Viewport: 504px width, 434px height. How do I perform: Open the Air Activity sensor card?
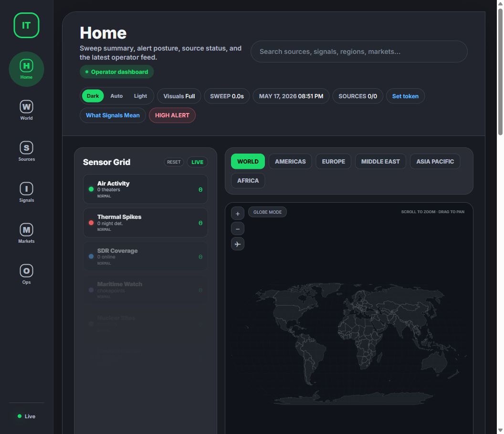[145, 189]
